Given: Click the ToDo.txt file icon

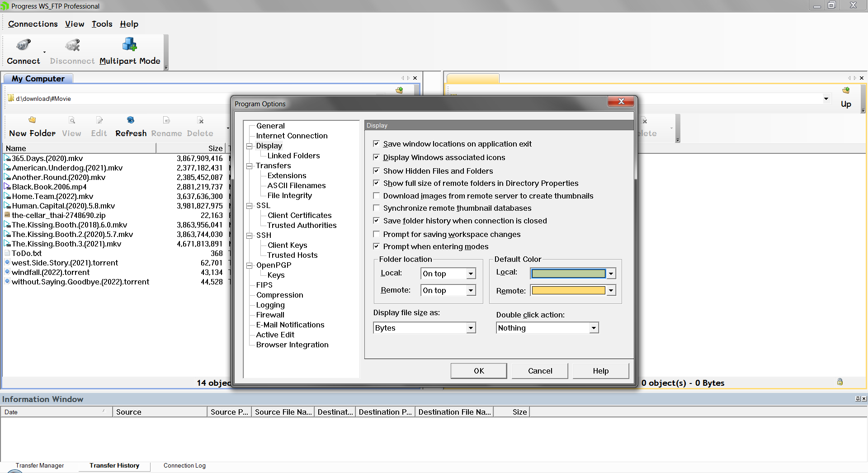Looking at the screenshot, I should [x=7, y=253].
